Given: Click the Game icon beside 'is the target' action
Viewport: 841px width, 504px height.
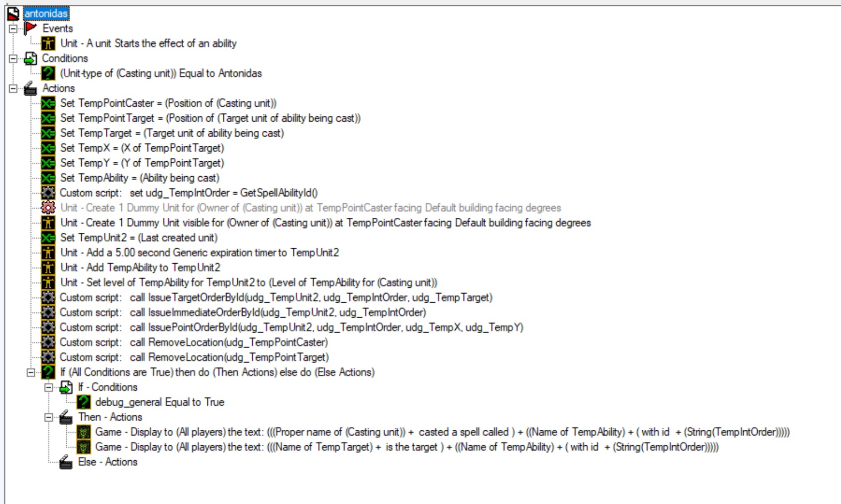Looking at the screenshot, I should [83, 447].
